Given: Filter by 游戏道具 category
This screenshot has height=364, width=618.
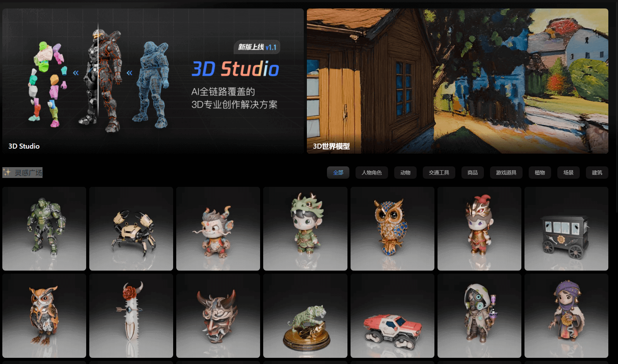Looking at the screenshot, I should point(506,173).
